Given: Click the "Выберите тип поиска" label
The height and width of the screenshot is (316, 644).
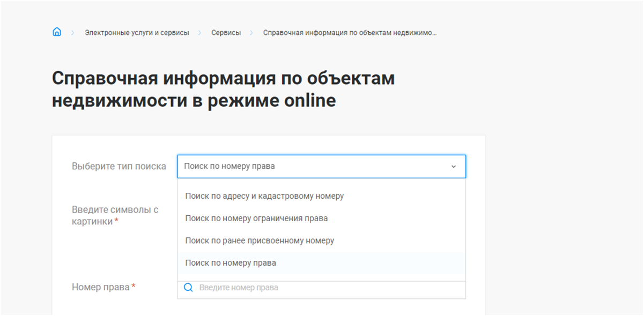Looking at the screenshot, I should point(119,167).
